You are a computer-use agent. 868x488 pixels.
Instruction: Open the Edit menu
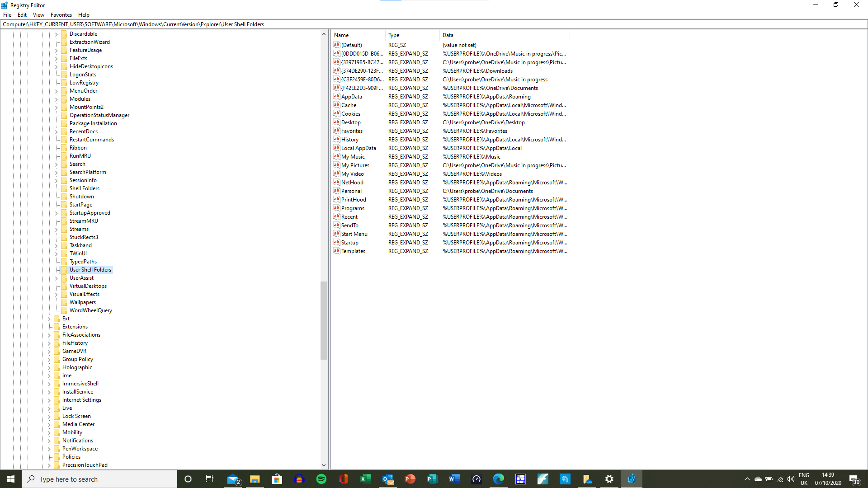tap(22, 15)
